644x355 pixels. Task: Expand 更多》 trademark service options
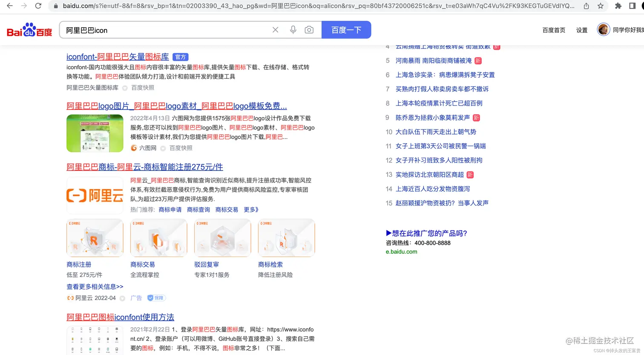(250, 209)
